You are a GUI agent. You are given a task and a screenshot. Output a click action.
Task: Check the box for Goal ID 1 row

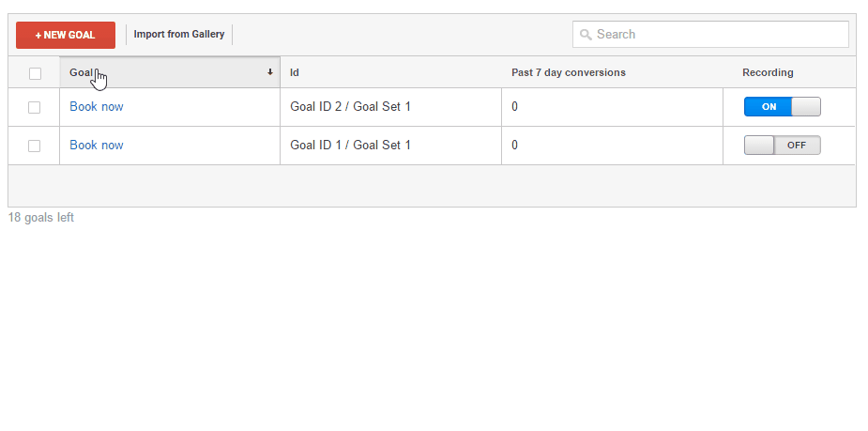35,146
